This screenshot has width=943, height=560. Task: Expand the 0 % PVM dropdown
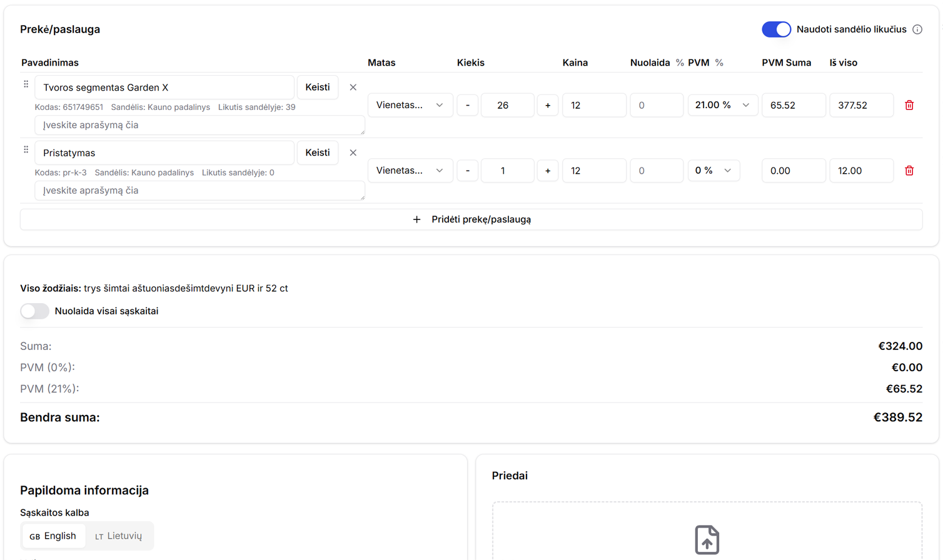714,171
